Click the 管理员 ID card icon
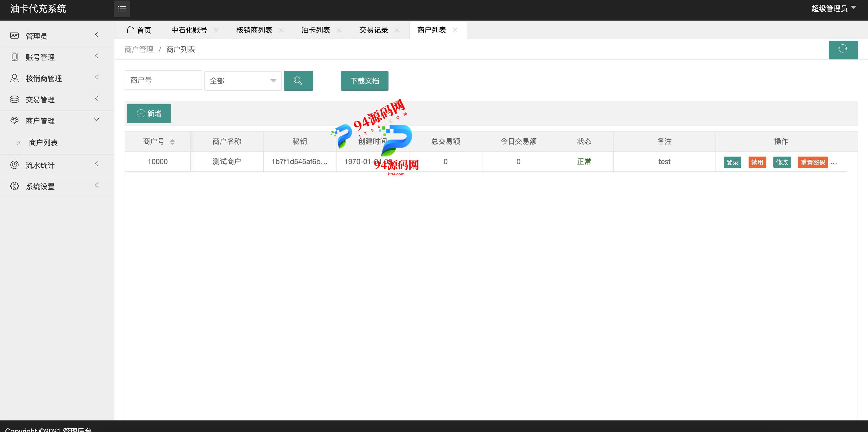Image resolution: width=868 pixels, height=432 pixels. coord(14,35)
